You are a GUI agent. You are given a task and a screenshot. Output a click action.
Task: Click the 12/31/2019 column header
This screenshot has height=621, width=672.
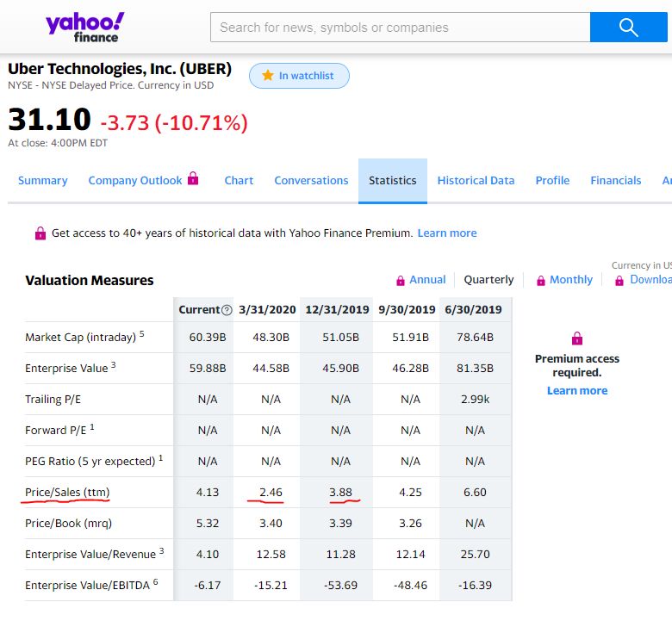[x=337, y=310]
